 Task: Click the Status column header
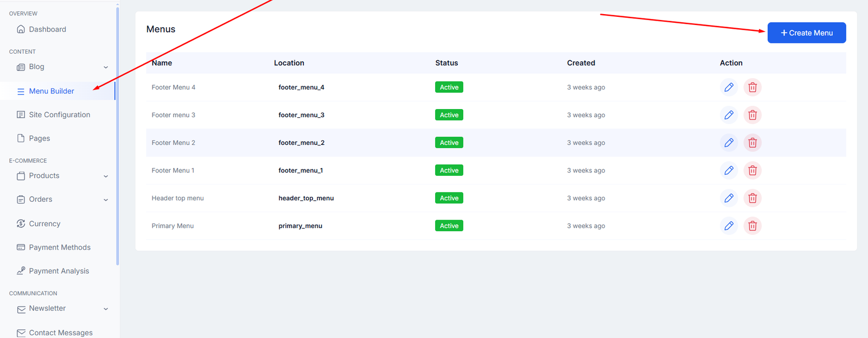446,63
